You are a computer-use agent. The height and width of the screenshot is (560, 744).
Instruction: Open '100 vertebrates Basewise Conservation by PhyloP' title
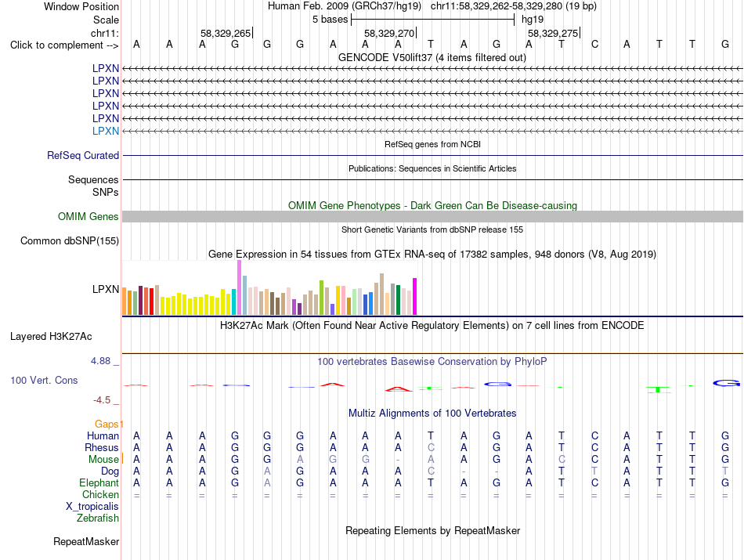432,362
